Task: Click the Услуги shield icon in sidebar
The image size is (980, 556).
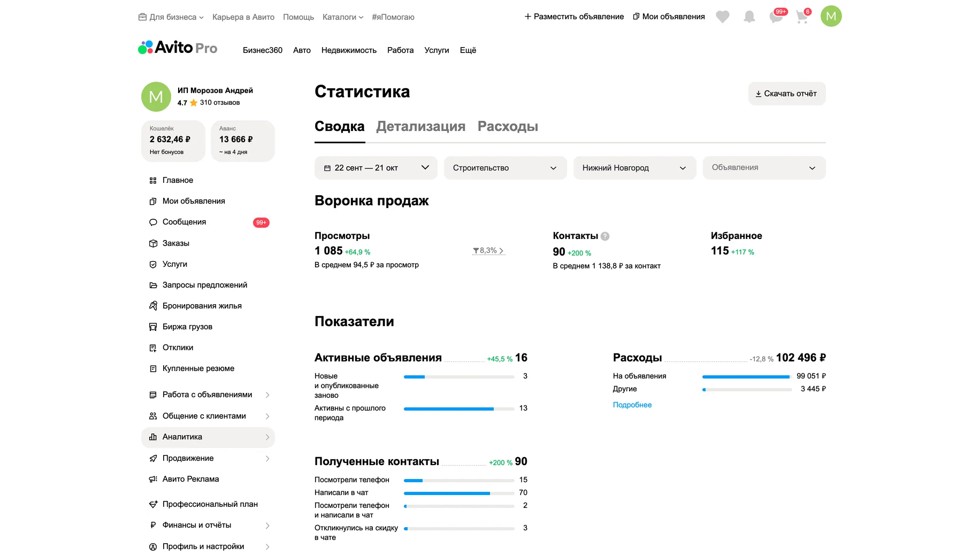Action: coord(153,265)
